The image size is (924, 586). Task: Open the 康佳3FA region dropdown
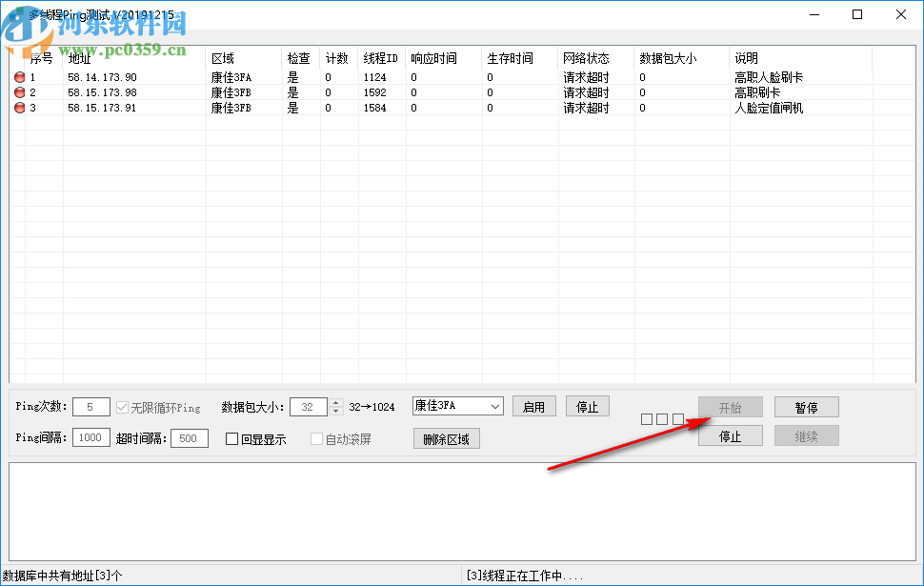[458, 406]
